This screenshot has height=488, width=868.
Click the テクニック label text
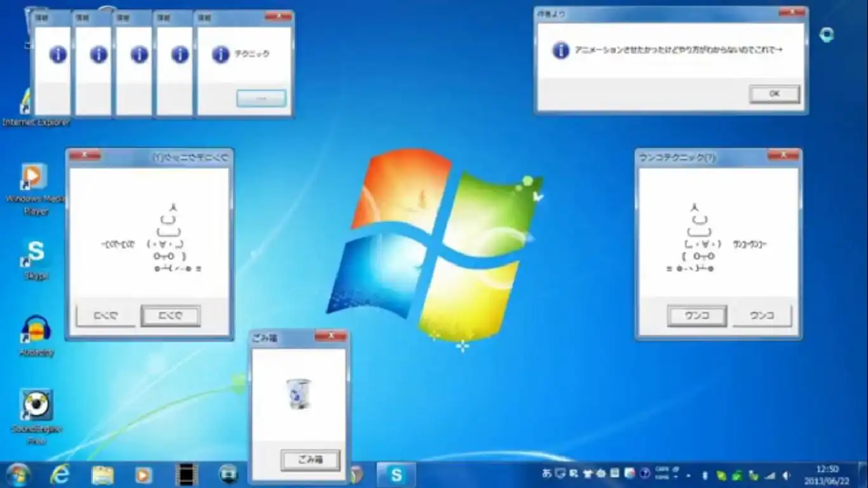click(252, 55)
